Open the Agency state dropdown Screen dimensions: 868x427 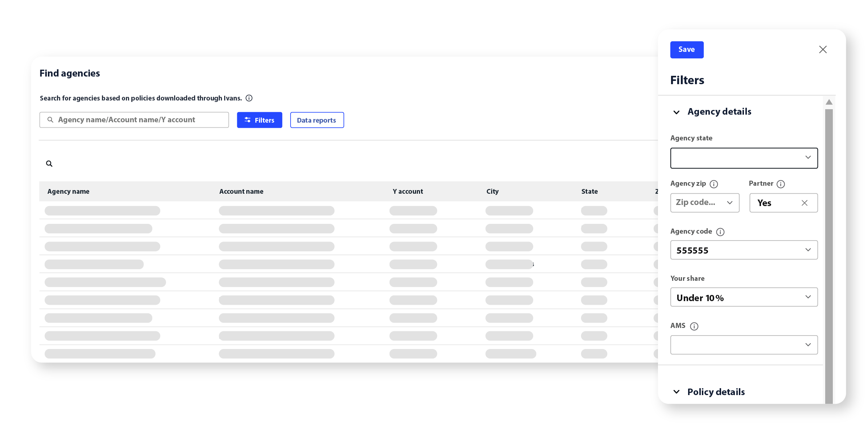pyautogui.click(x=744, y=158)
